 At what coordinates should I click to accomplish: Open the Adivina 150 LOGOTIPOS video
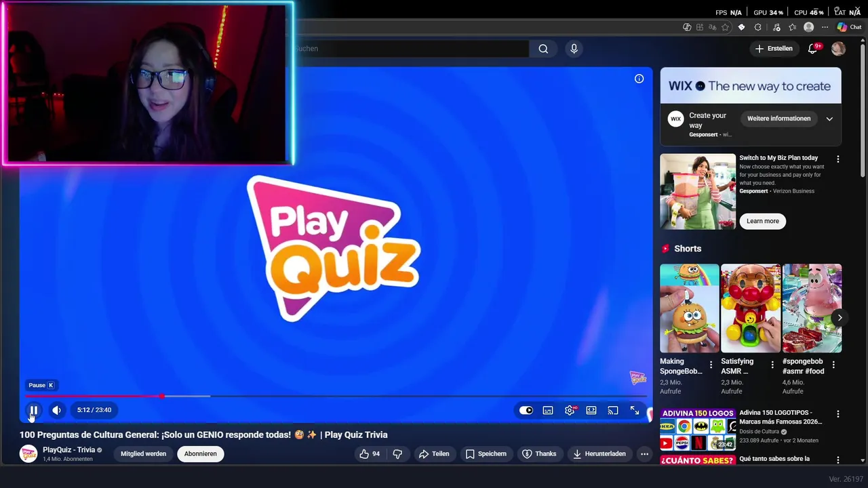pos(698,430)
